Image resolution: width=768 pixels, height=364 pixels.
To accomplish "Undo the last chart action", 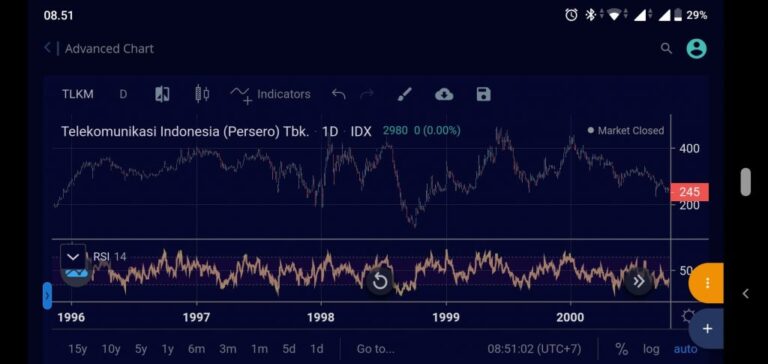I will (338, 94).
